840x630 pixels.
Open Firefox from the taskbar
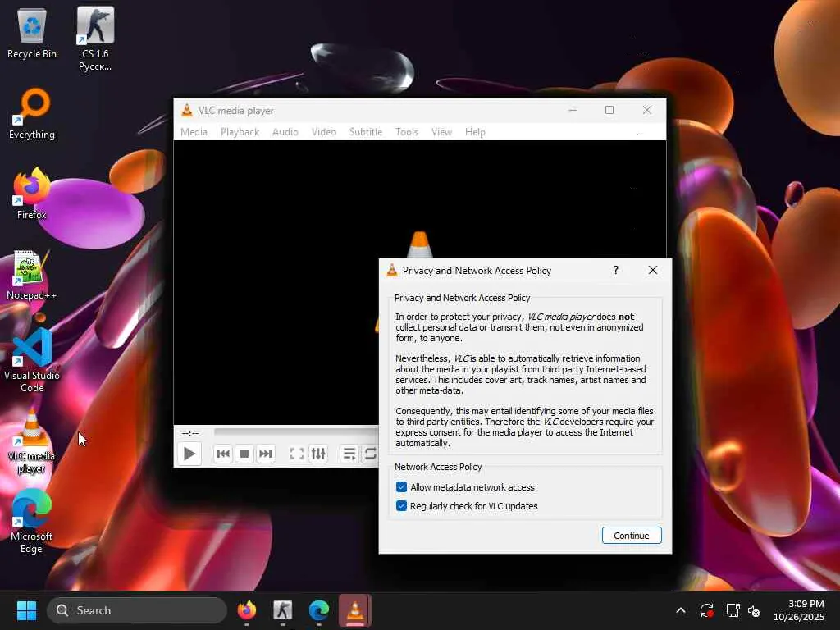pyautogui.click(x=246, y=610)
